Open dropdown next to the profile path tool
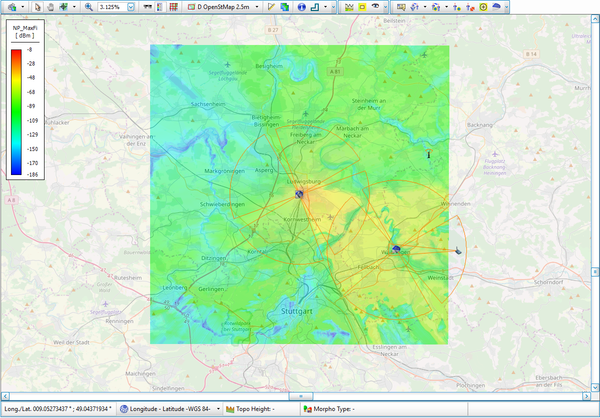Viewport: 600px width, 418px height. click(325, 7)
